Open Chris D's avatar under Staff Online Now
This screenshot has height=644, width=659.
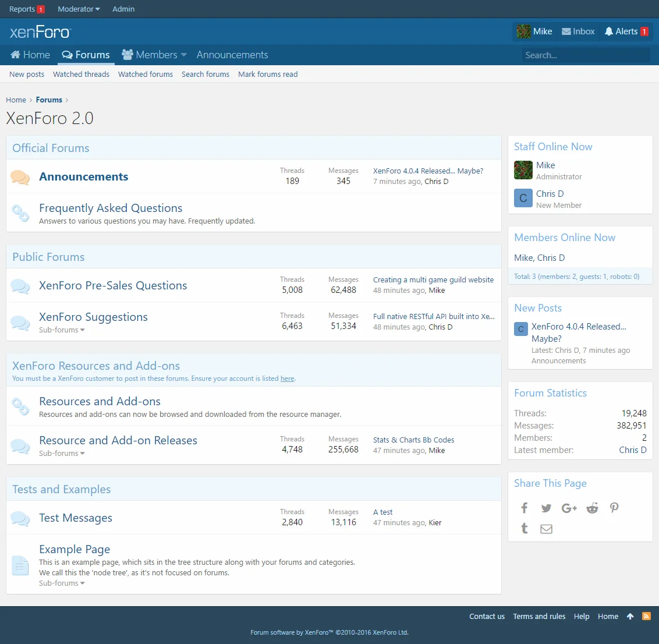click(523, 198)
